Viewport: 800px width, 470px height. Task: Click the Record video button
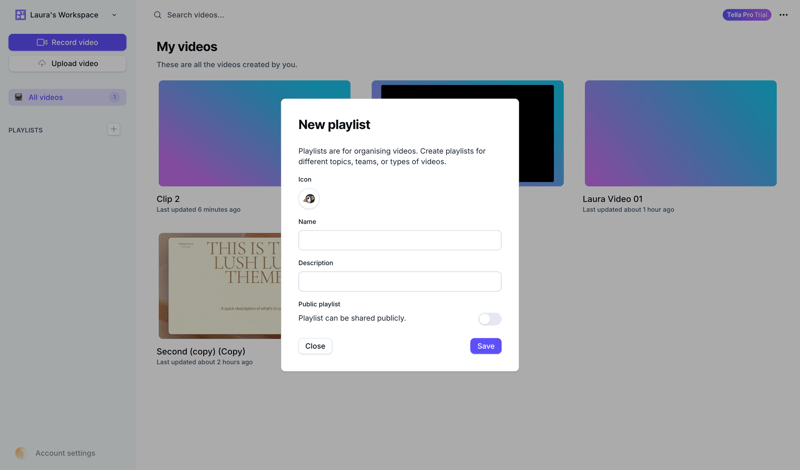pyautogui.click(x=67, y=42)
